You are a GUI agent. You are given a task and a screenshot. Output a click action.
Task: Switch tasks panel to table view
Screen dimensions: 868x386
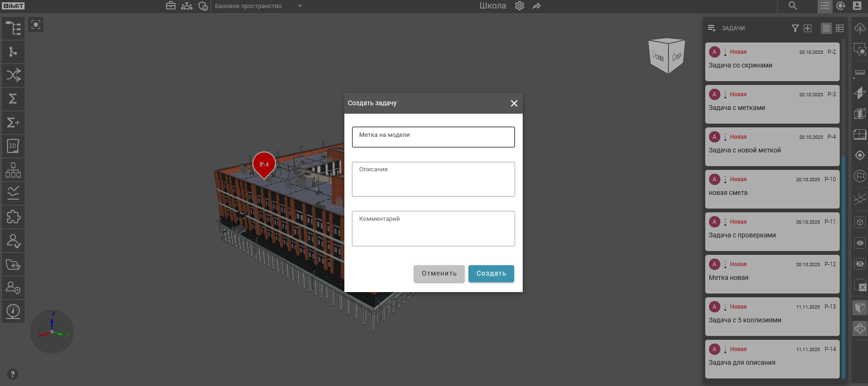tap(840, 28)
